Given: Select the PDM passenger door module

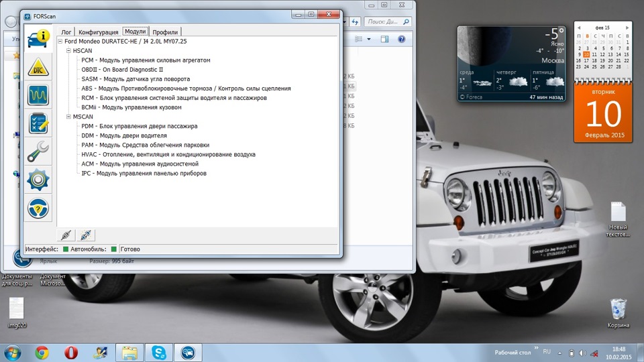Looking at the screenshot, I should click(x=140, y=126).
